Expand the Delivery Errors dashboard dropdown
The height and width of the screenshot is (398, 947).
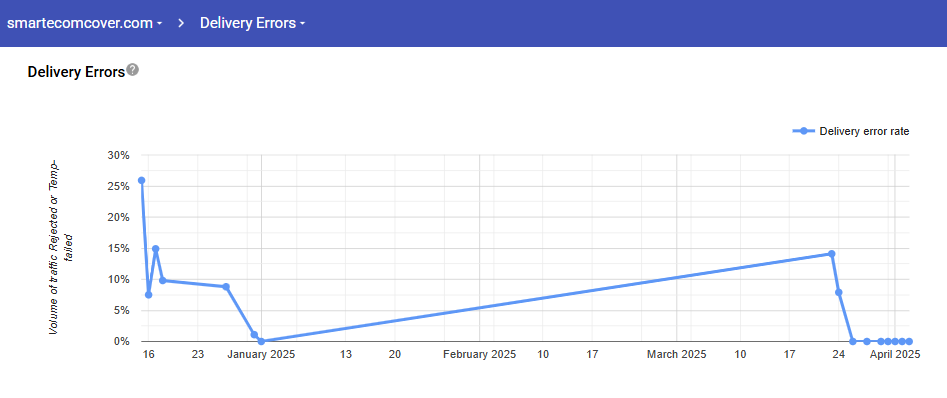tap(252, 23)
